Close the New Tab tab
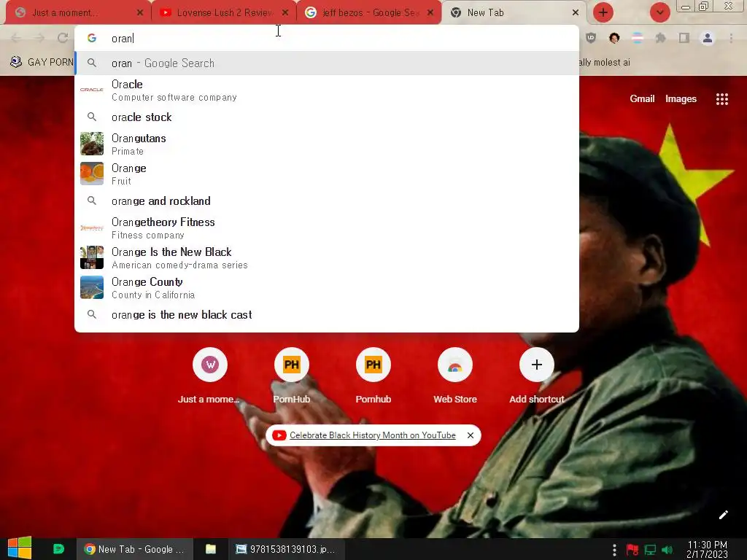Viewport: 747px width, 560px height. [576, 12]
